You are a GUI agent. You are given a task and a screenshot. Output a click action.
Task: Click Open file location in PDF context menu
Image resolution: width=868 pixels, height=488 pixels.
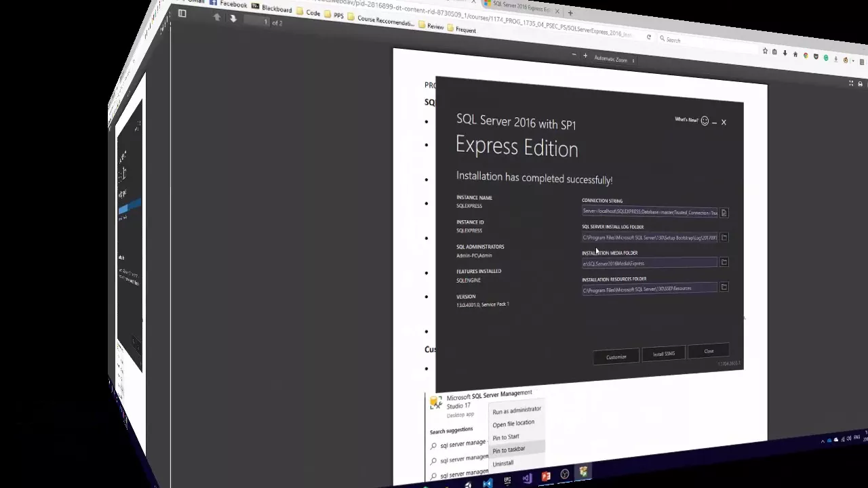point(513,424)
